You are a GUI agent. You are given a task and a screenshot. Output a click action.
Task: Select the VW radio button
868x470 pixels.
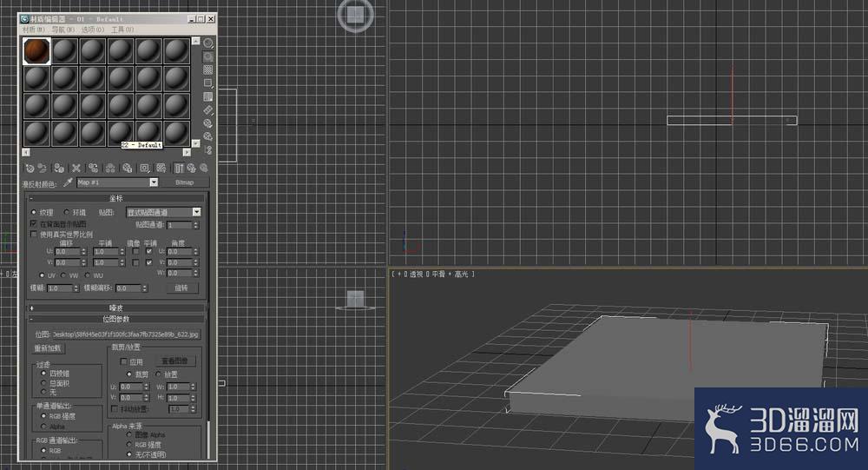(63, 275)
